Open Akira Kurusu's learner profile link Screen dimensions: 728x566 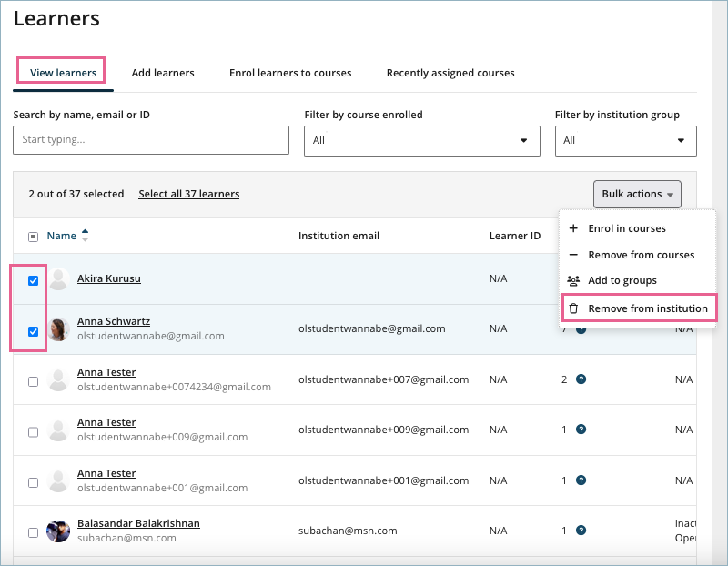[109, 278]
